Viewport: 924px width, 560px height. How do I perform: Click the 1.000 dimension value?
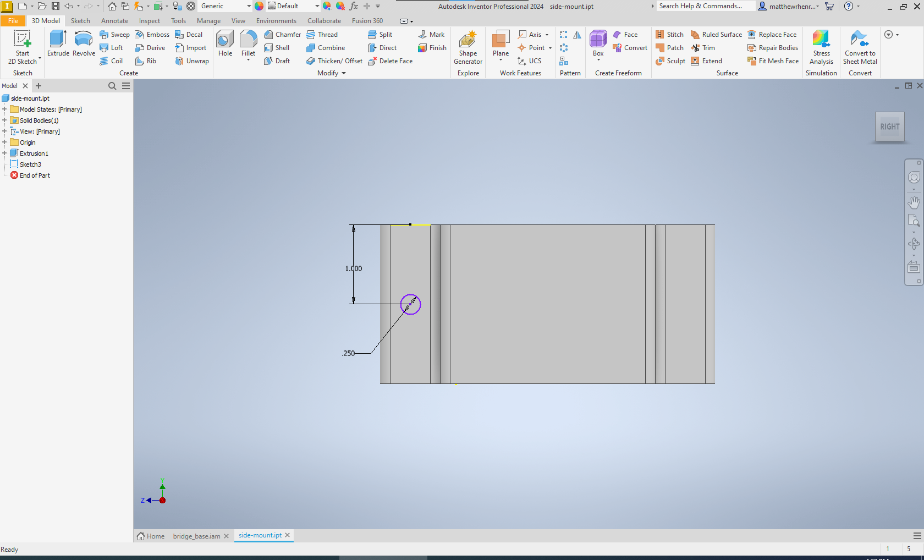click(x=354, y=269)
